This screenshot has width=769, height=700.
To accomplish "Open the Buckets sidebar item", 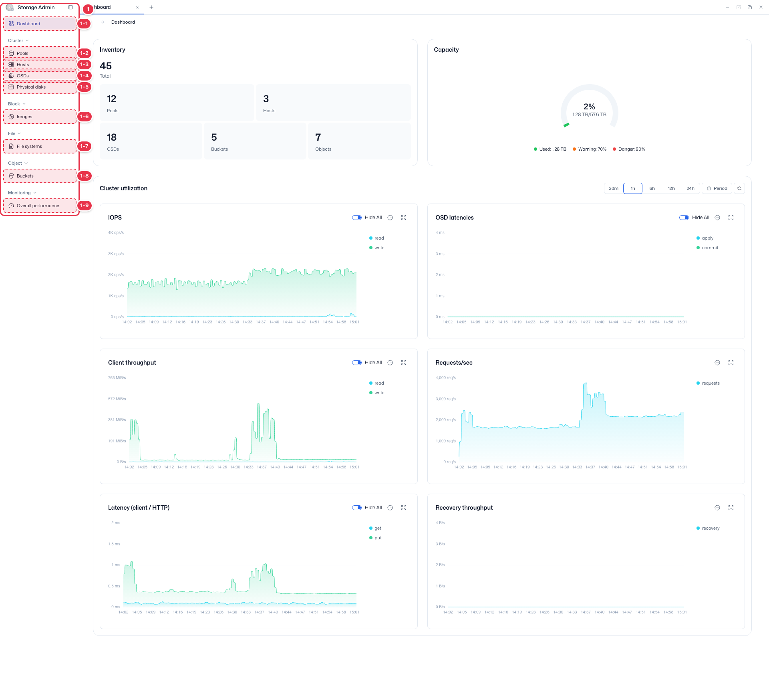I will pos(40,176).
